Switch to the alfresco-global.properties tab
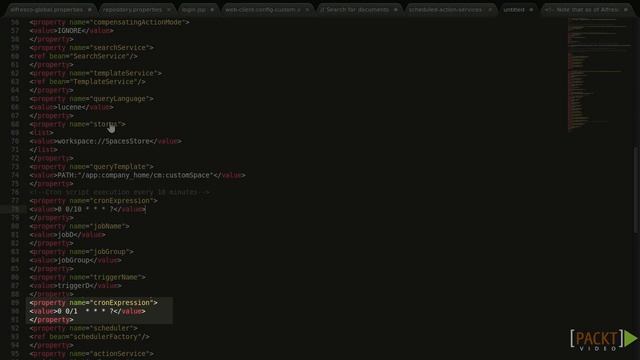 click(46, 9)
